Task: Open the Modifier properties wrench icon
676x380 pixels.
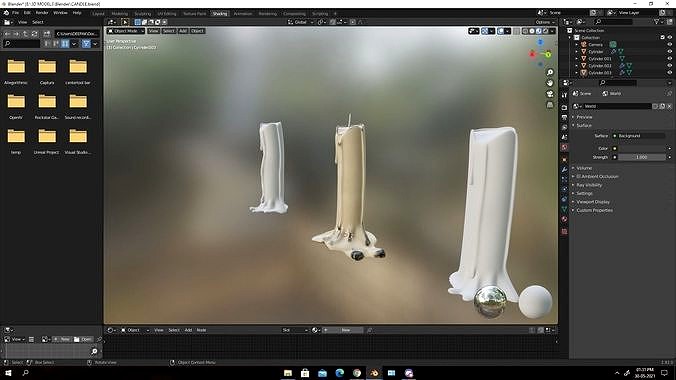Action: click(x=564, y=169)
